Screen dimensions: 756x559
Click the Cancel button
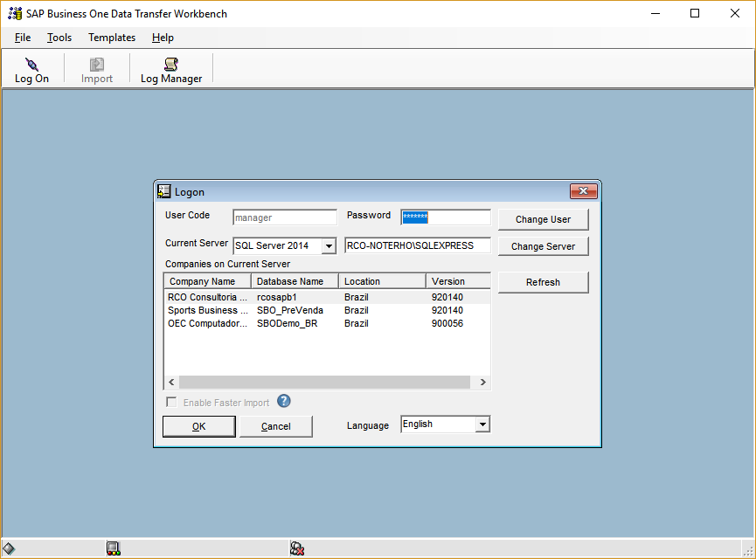coord(276,426)
